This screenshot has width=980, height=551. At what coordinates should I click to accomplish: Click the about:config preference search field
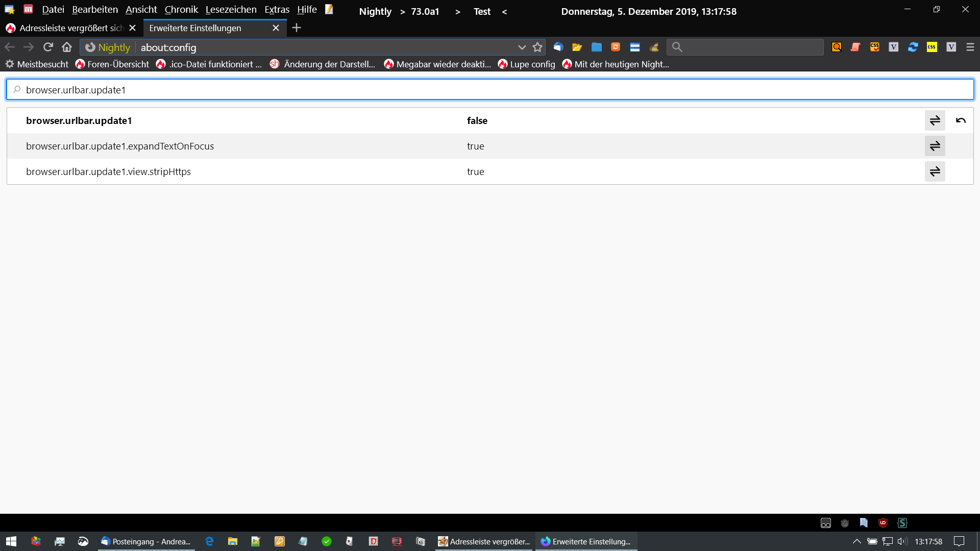click(x=490, y=90)
